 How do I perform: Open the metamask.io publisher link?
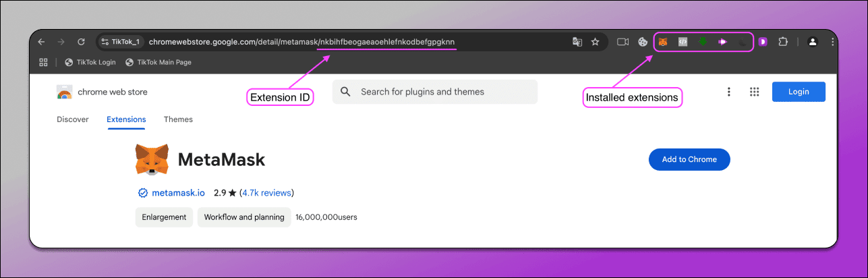(x=178, y=193)
